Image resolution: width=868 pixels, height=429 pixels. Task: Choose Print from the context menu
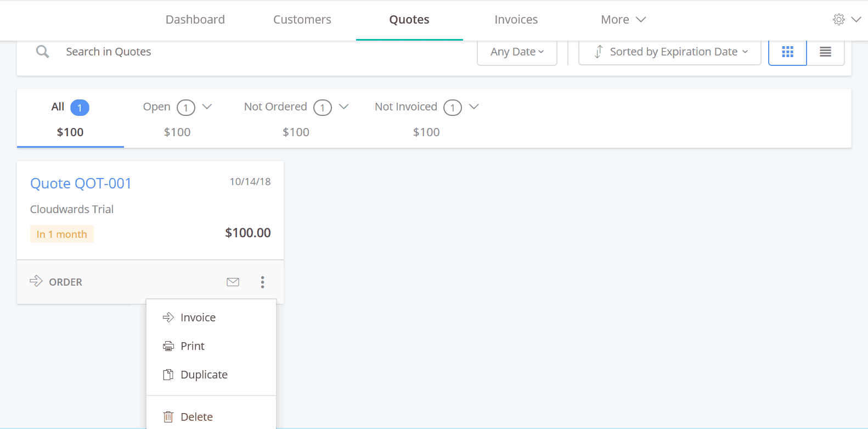[211, 346]
